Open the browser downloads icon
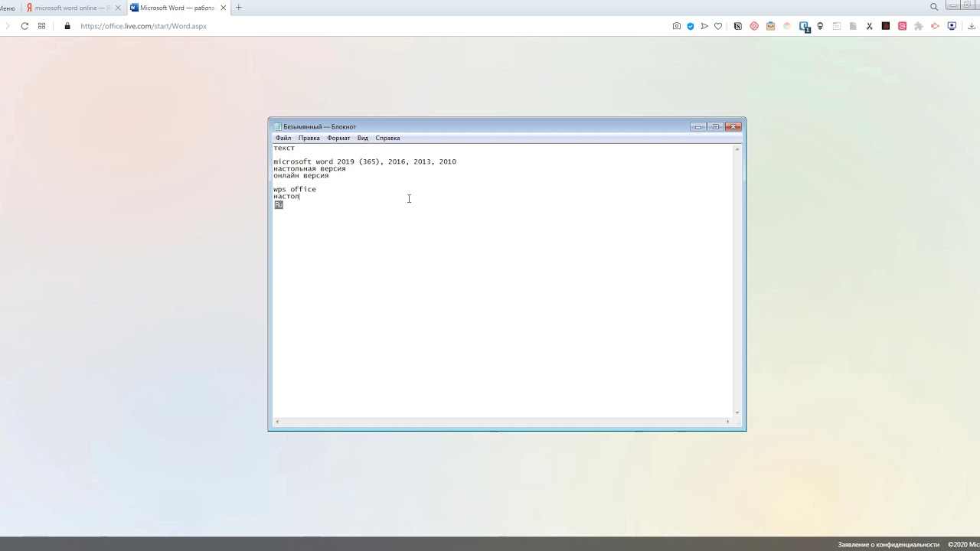The width and height of the screenshot is (980, 551). pos(972,26)
